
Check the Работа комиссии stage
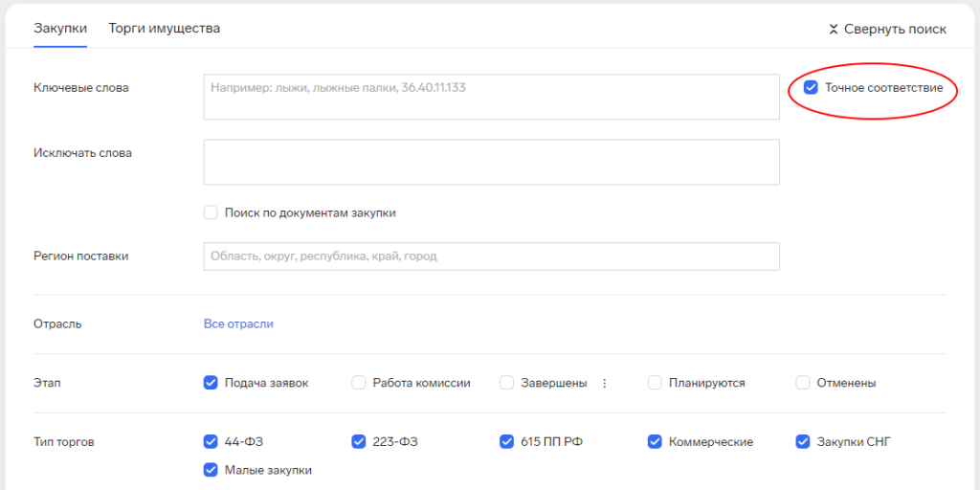[359, 383]
